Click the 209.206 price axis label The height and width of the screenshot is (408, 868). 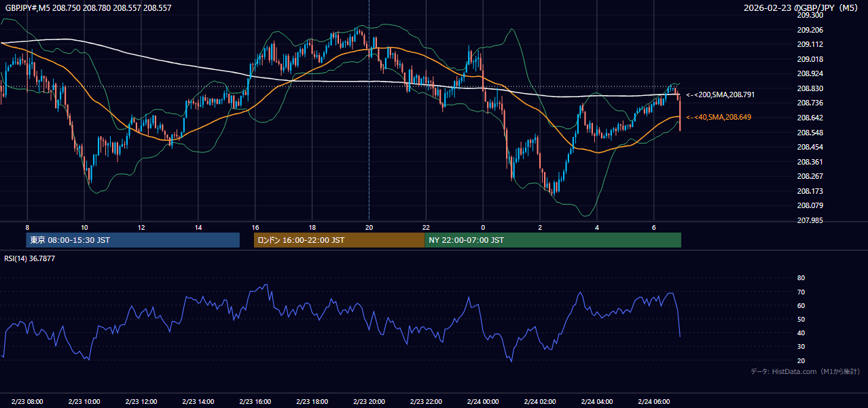tap(810, 30)
